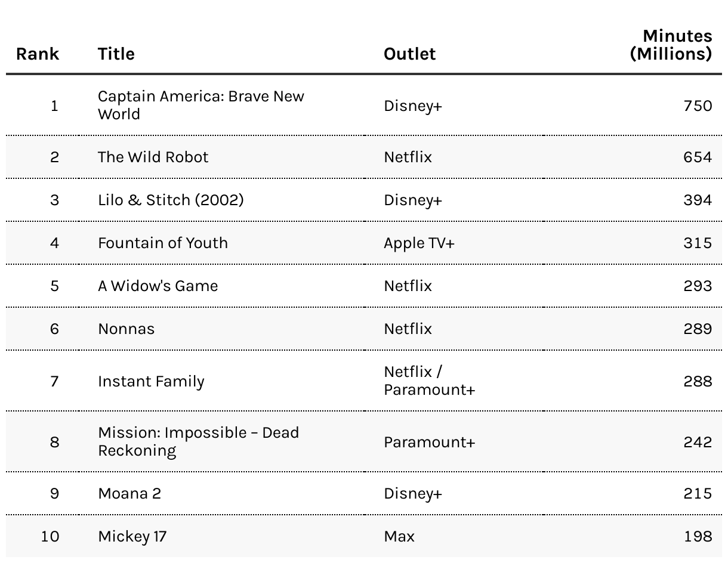
Task: Click the Apple TV+ outlet cell
Action: click(x=419, y=243)
